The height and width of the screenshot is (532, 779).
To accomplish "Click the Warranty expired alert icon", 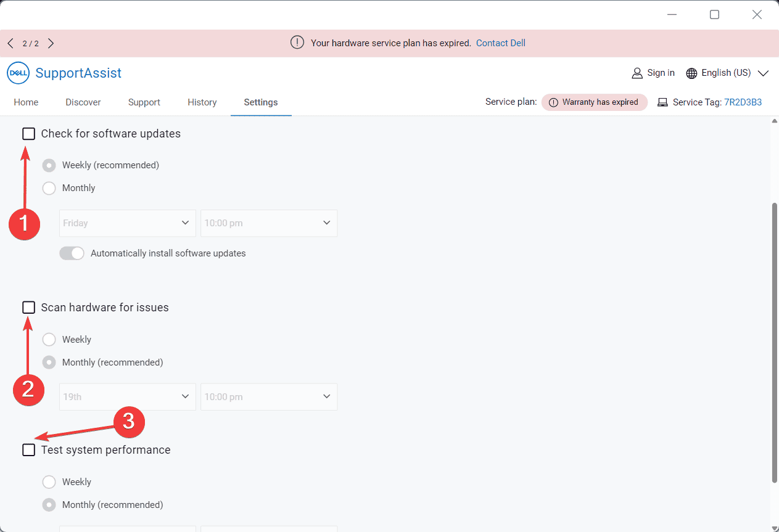I will coord(553,102).
